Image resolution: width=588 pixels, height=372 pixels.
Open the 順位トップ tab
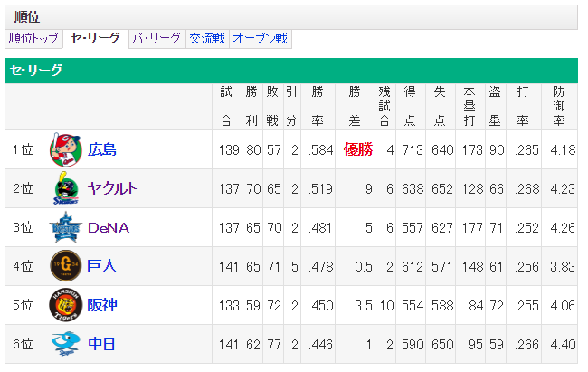(x=33, y=39)
